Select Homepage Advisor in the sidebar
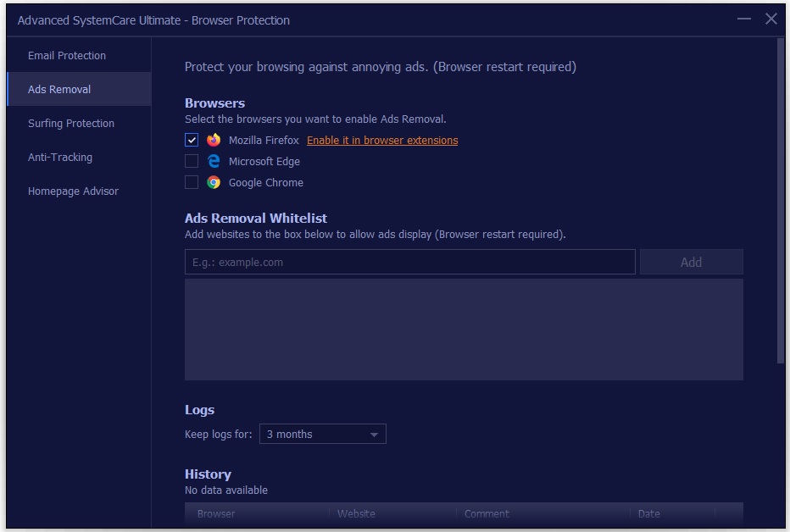Screen dimensions: 790x532 [x=73, y=191]
